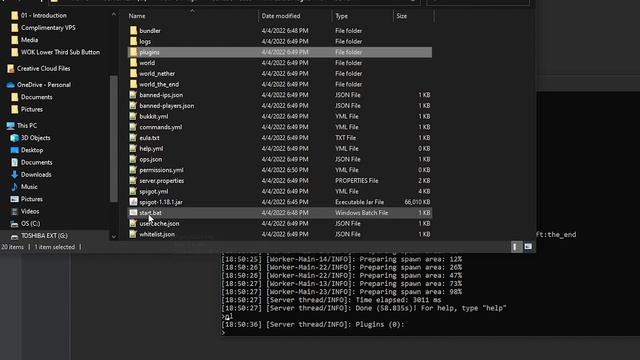This screenshot has height=360, width=640.
Task: Click the spigot-1.18.1.jar file icon
Action: 133,202
